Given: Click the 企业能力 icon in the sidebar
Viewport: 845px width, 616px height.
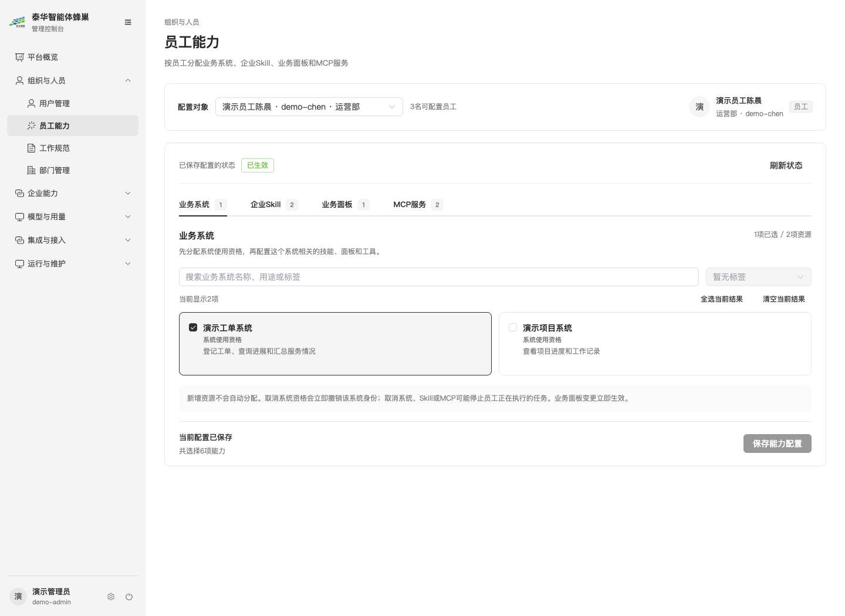Looking at the screenshot, I should 19,193.
